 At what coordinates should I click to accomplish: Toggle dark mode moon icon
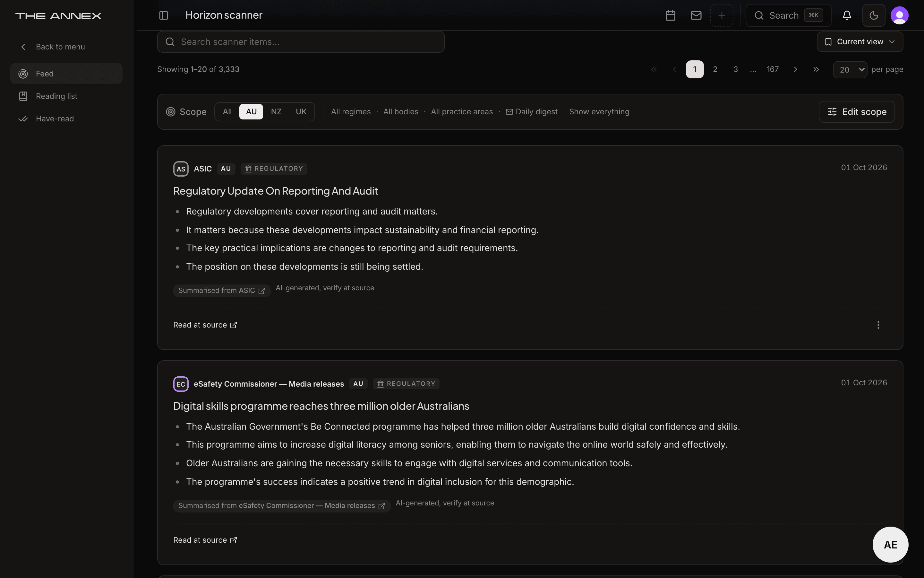click(874, 15)
